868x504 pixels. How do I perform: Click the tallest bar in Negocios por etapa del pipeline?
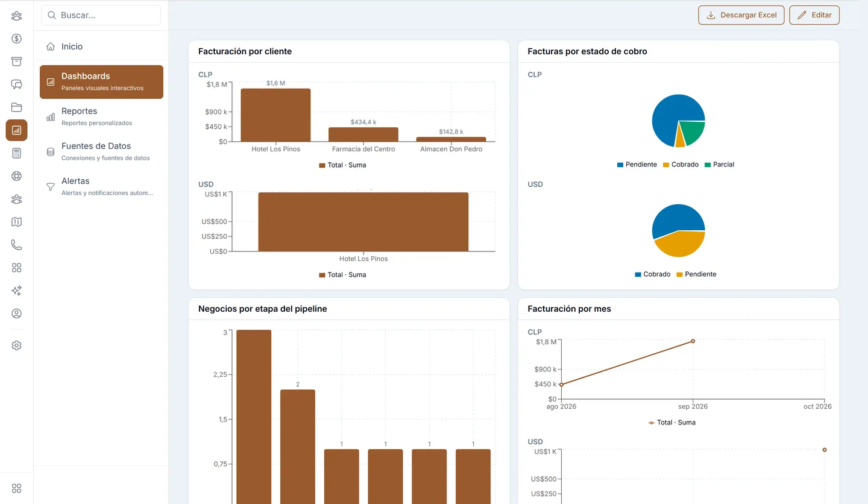point(254,416)
